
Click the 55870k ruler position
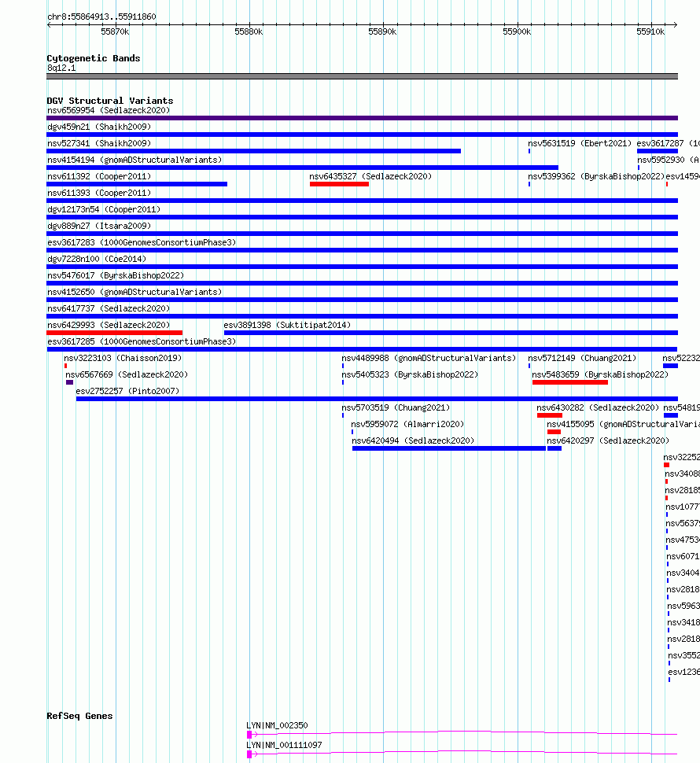point(115,31)
